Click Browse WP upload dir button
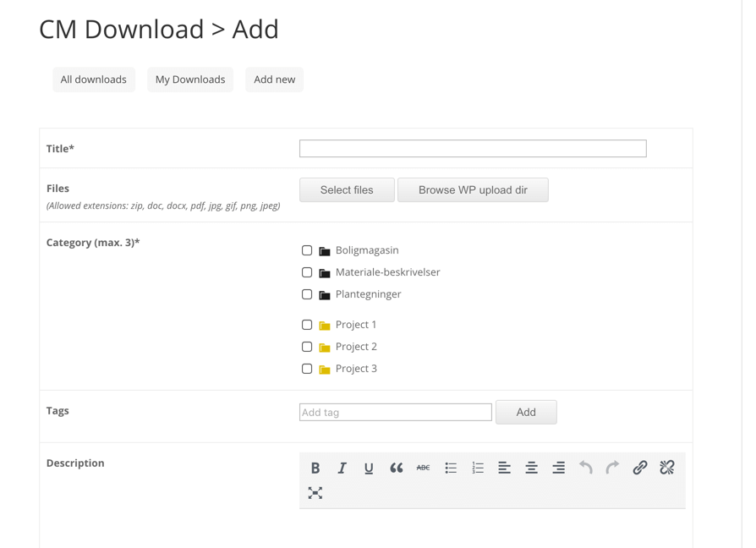The height and width of the screenshot is (548, 756). pos(473,190)
